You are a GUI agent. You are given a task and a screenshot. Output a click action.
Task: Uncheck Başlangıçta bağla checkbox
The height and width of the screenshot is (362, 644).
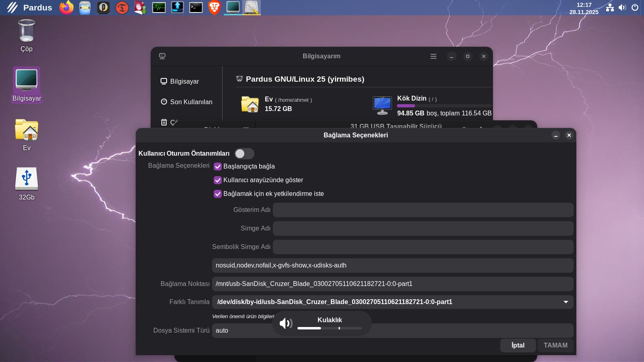[218, 167]
